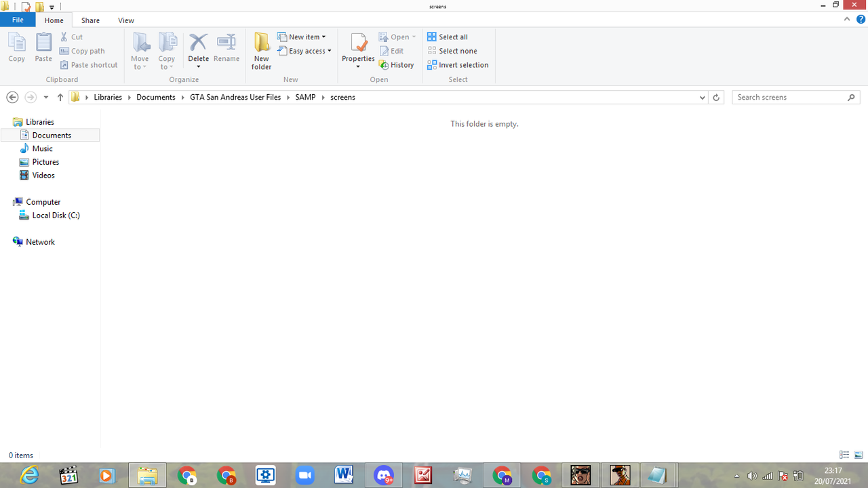Open Discord from the taskbar

point(384,475)
